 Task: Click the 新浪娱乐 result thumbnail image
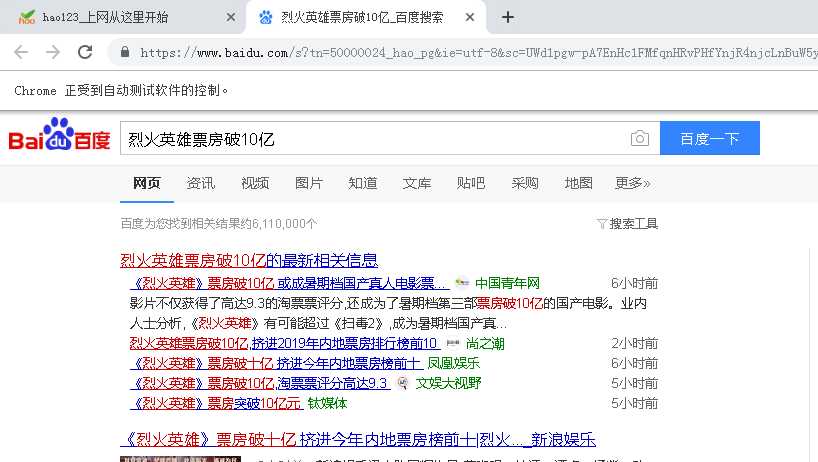pyautogui.click(x=181, y=459)
